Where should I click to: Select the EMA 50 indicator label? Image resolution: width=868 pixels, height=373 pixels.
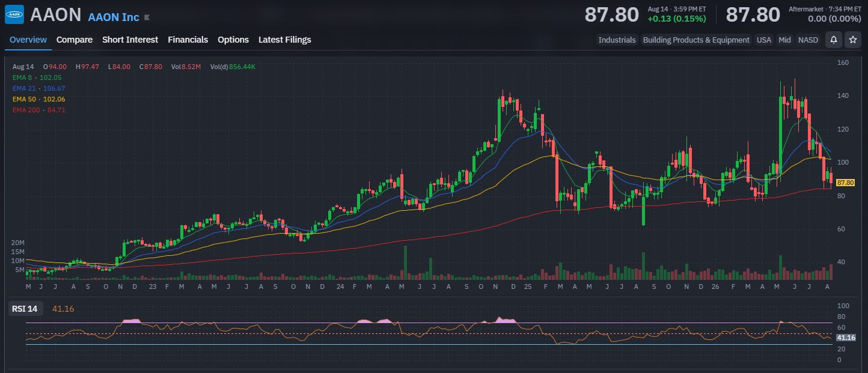pyautogui.click(x=38, y=99)
